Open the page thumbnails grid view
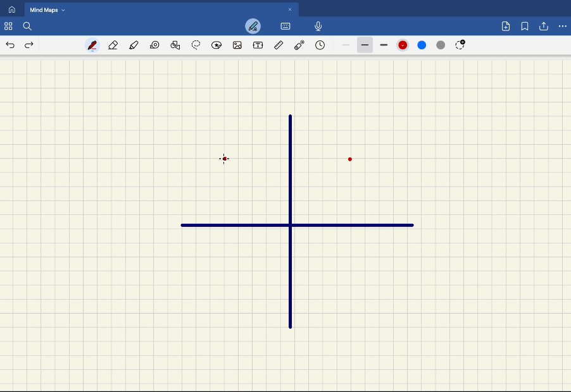This screenshot has width=571, height=392. [8, 27]
